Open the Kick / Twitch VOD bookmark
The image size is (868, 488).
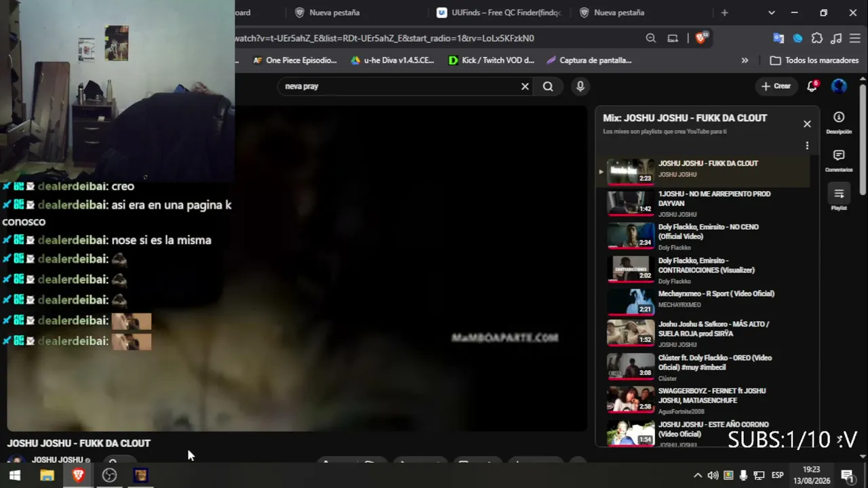(x=492, y=60)
